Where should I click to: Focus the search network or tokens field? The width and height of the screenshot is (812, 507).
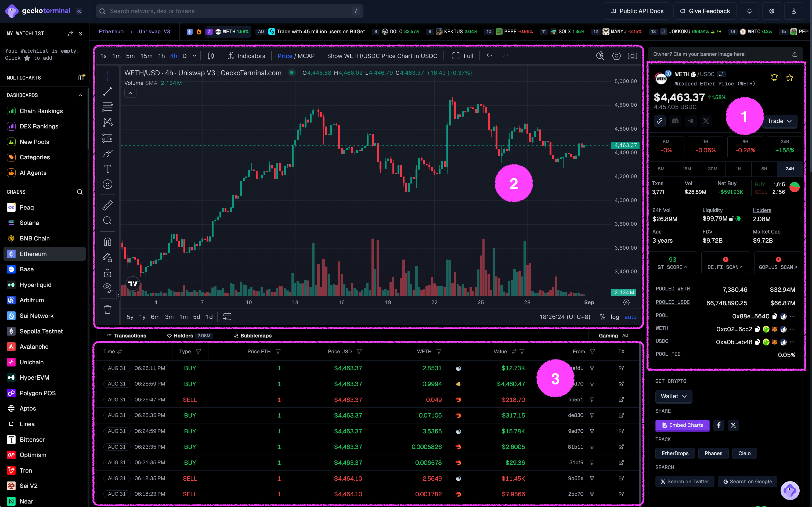tap(230, 11)
